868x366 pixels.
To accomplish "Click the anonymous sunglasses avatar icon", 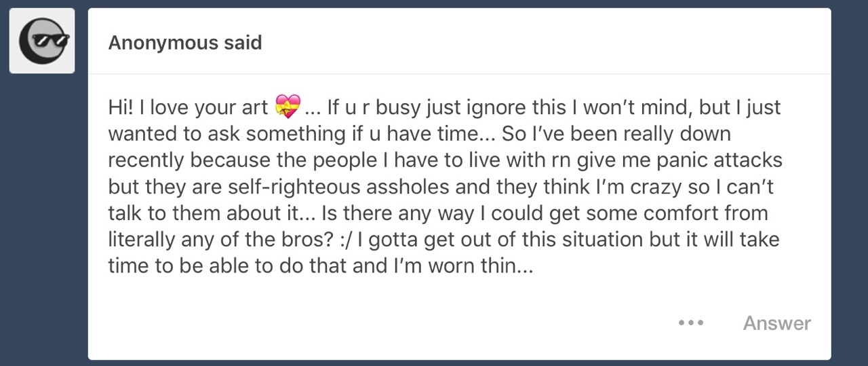I will (42, 41).
